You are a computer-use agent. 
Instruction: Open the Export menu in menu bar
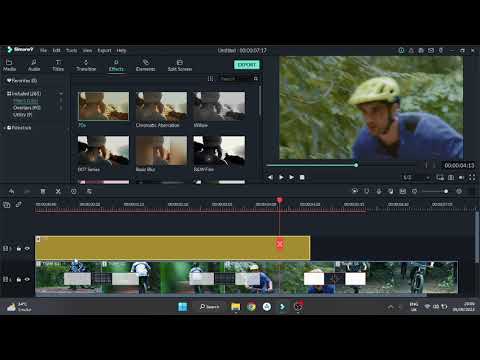(x=104, y=50)
